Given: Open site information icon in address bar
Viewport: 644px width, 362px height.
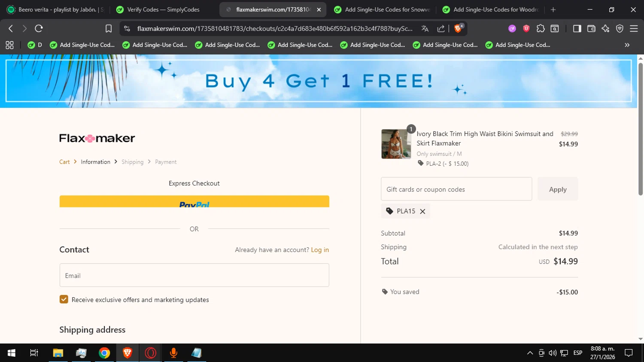Looking at the screenshot, I should click(x=127, y=28).
